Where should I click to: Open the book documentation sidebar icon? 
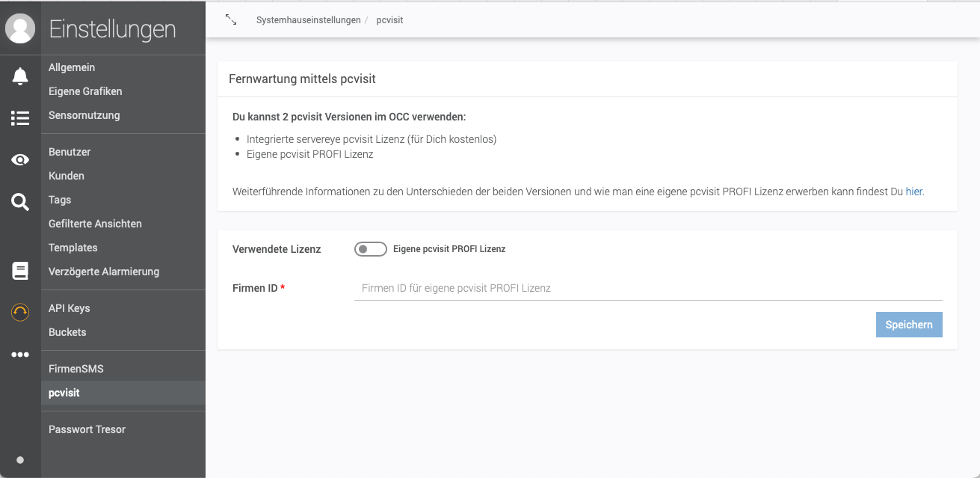click(20, 271)
